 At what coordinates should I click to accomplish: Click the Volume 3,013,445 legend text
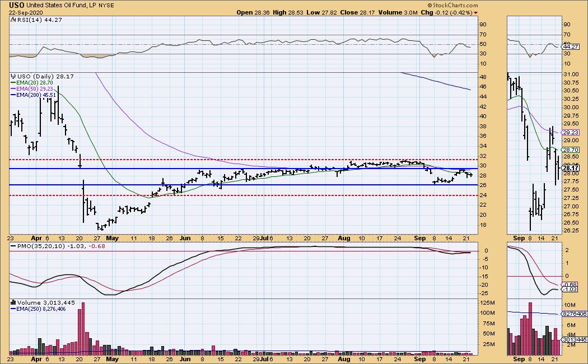coord(46,302)
